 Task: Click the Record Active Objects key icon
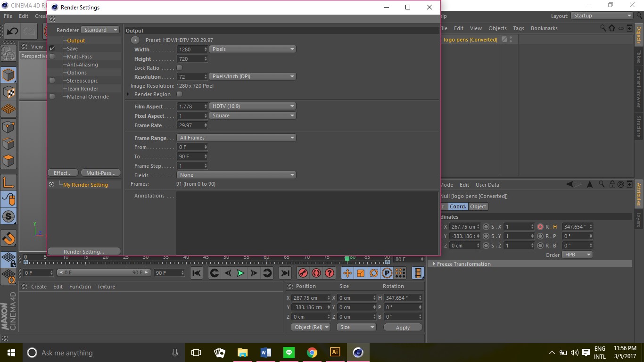303,273
